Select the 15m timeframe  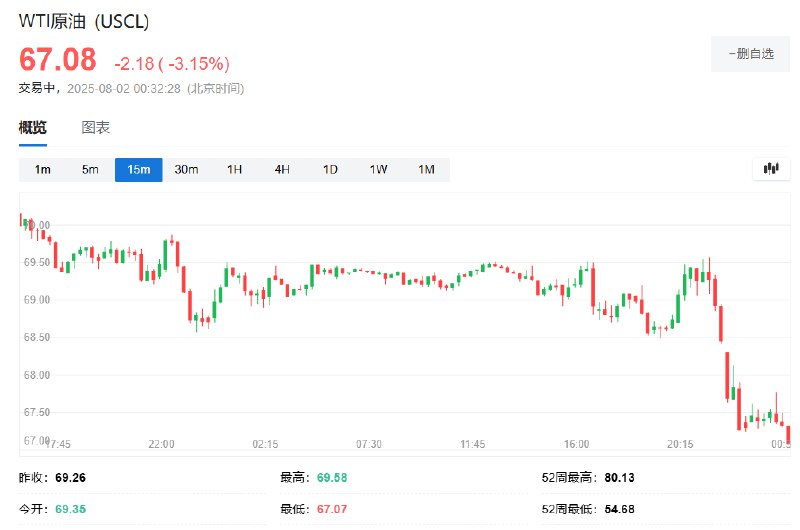[139, 169]
